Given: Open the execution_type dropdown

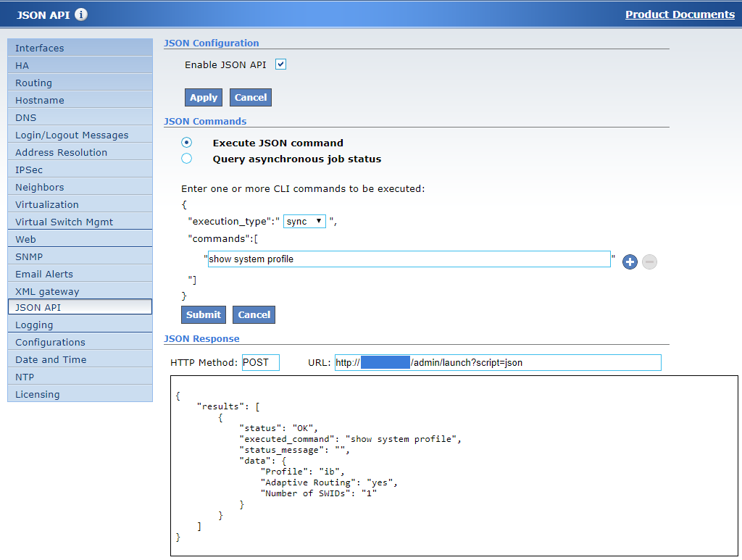Looking at the screenshot, I should point(304,221).
